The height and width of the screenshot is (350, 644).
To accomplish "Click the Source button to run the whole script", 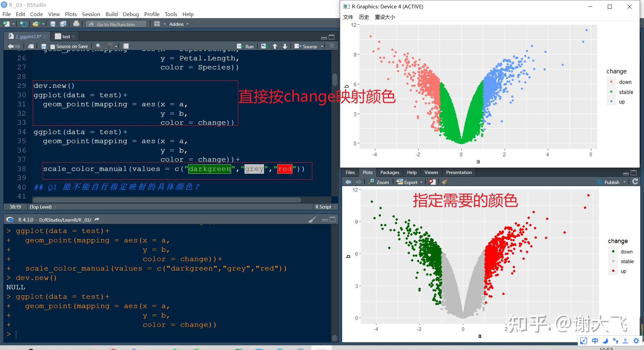I will [x=307, y=46].
